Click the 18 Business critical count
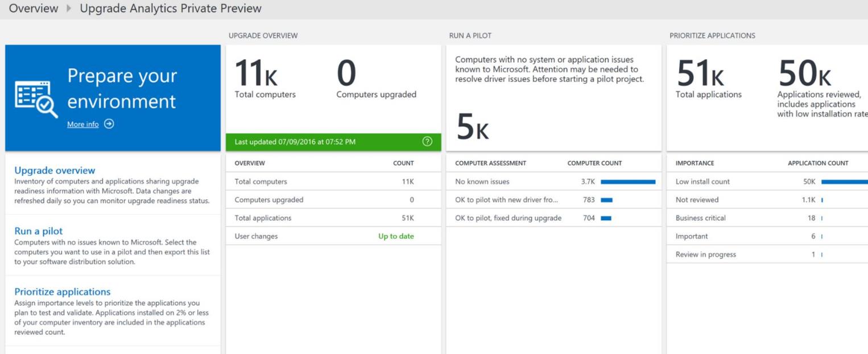 (x=812, y=218)
